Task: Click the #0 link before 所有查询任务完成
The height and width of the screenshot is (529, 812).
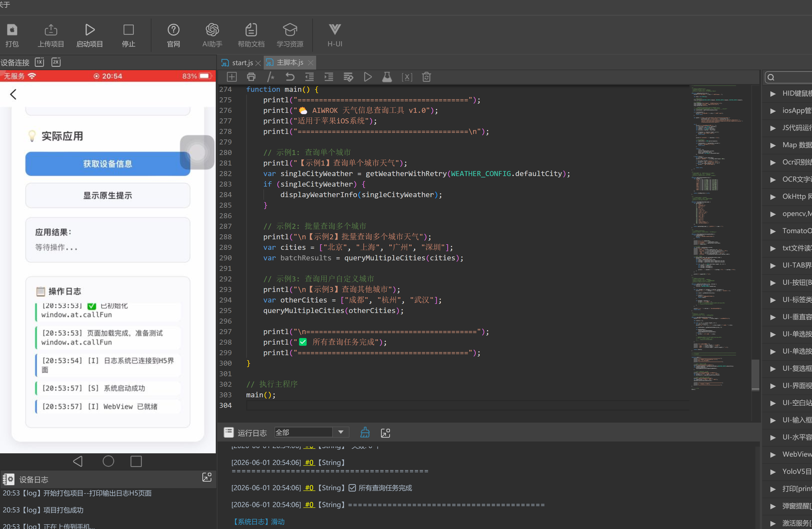Action: pyautogui.click(x=309, y=488)
